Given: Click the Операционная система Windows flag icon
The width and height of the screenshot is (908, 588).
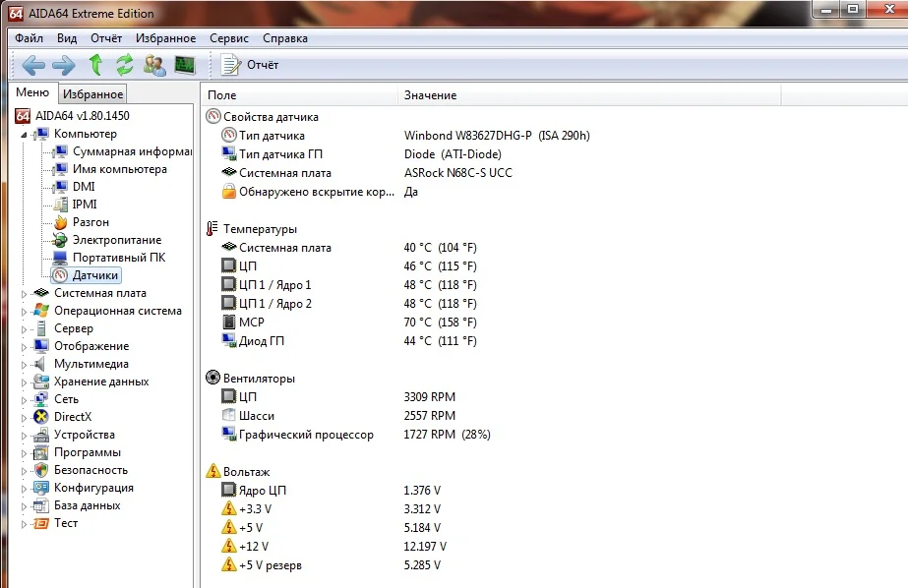Looking at the screenshot, I should click(41, 311).
